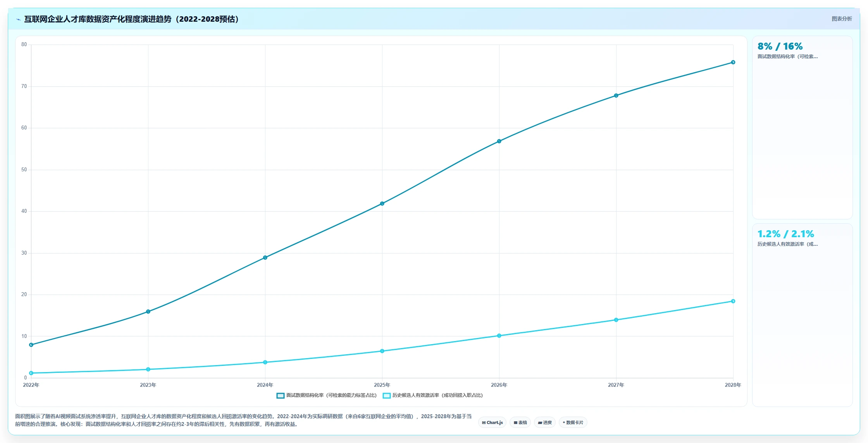This screenshot has width=868, height=443.
Task: Click the 2027年 x-axis label
Action: (x=616, y=385)
